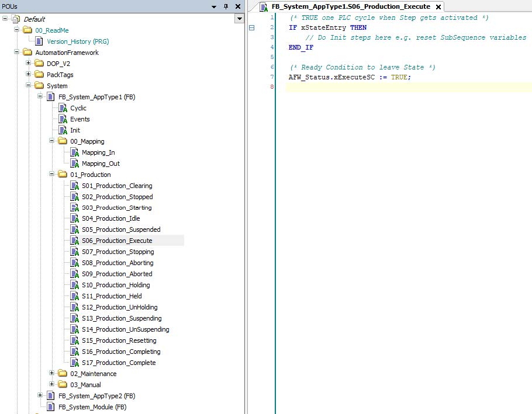
Task: Click the Init action icon
Action: (x=63, y=130)
